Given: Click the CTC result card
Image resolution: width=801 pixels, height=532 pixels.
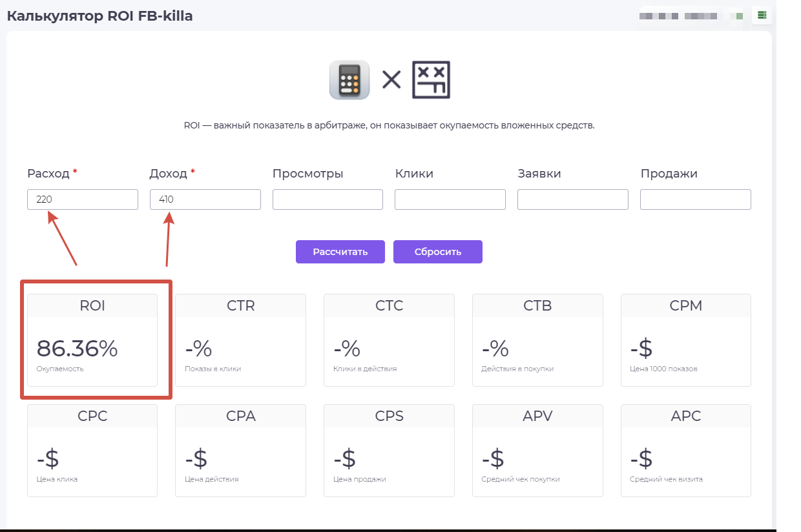Looking at the screenshot, I should [389, 340].
